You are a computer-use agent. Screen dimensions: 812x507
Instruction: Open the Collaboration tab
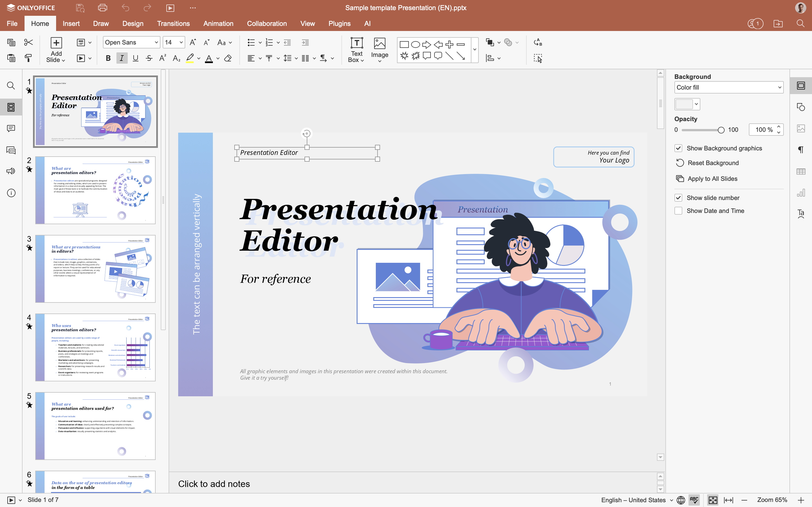[266, 23]
